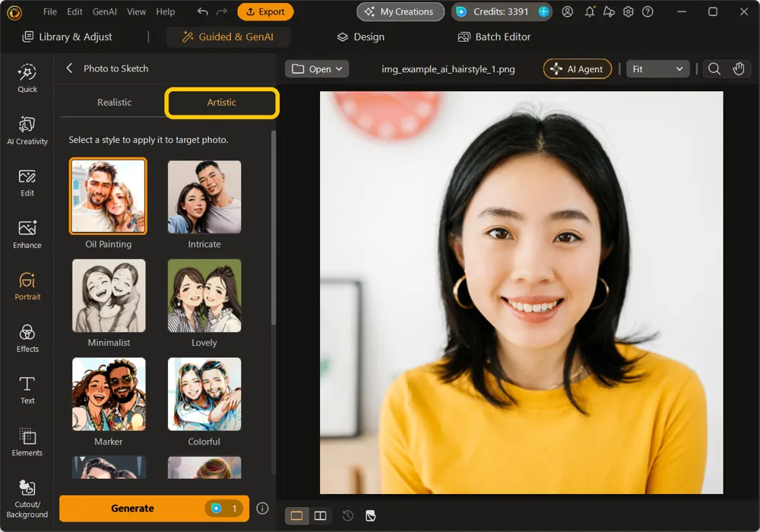Choose the Intricate style thumbnail
This screenshot has height=532, width=760.
click(x=204, y=197)
